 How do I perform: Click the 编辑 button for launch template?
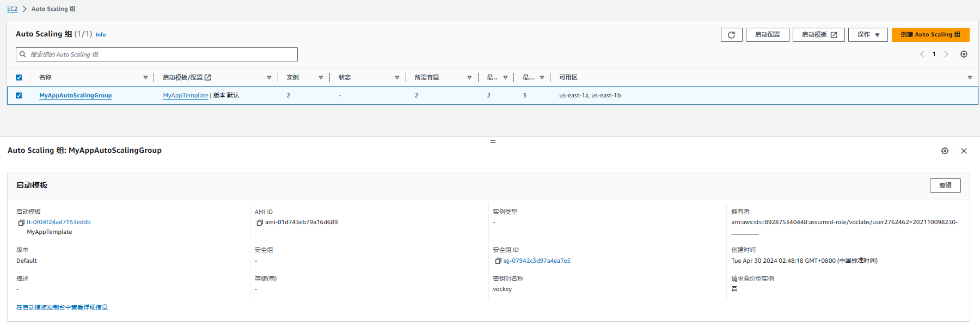tap(945, 185)
